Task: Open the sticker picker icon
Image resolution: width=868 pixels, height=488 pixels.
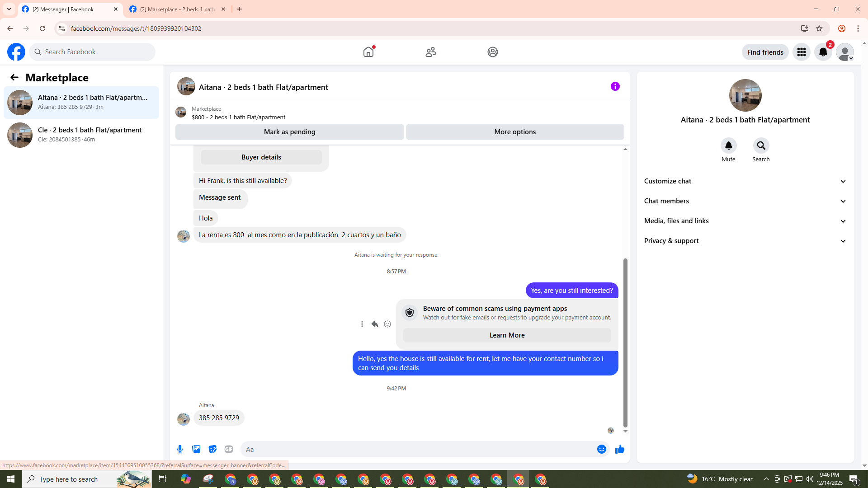Action: click(212, 449)
